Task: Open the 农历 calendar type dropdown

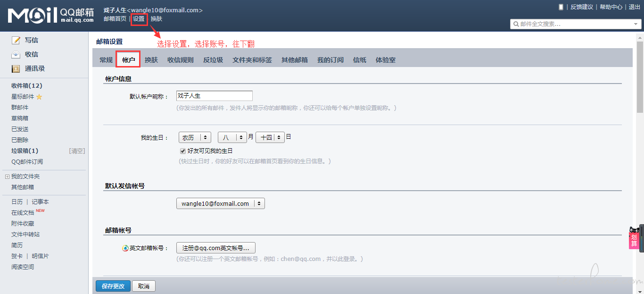Action: (194, 137)
